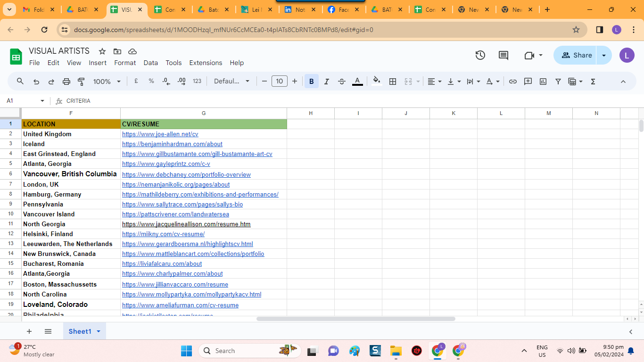644x362 pixels.
Task: Open the functions sigma menu
Action: [593, 82]
